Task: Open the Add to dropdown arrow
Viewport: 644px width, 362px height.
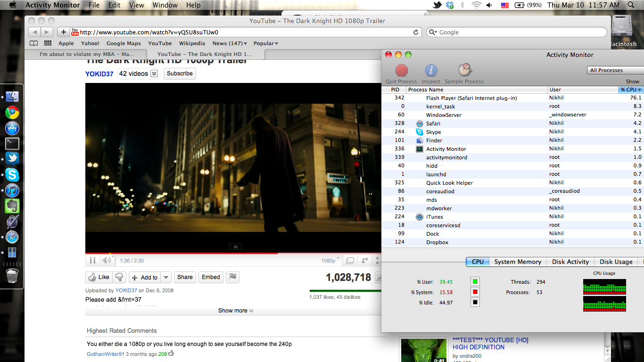Action: 165,277
